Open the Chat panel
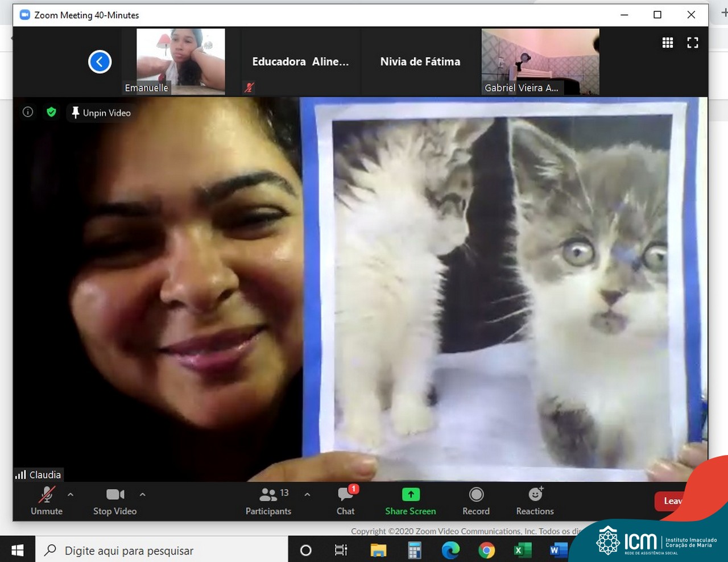Viewport: 728px width, 562px height. coord(345,501)
